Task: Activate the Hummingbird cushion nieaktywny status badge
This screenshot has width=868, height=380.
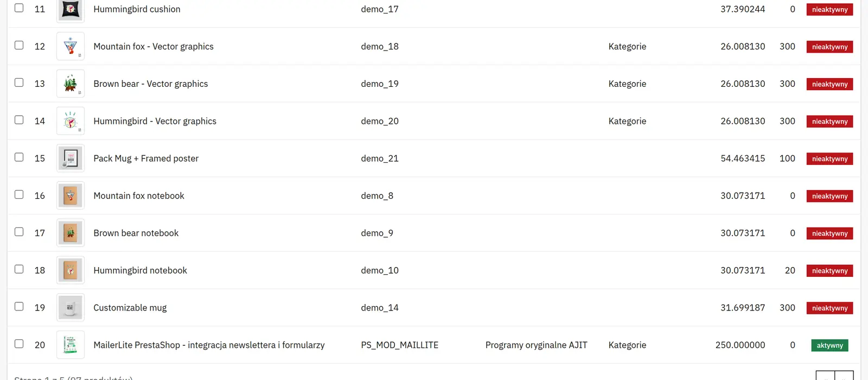Action: (x=829, y=9)
